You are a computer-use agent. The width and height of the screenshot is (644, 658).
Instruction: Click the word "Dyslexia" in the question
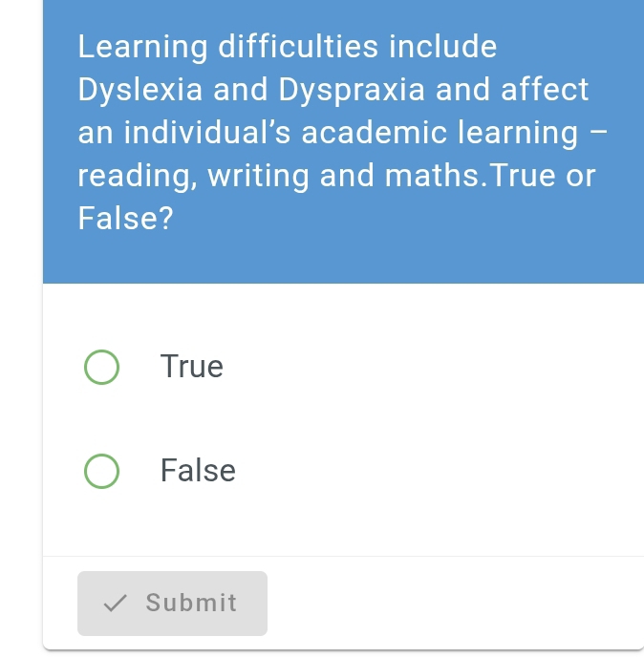point(140,90)
